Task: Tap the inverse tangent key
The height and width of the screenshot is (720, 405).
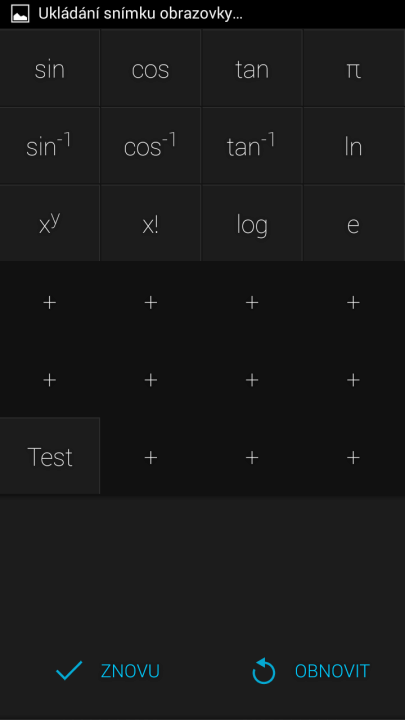Action: [x=252, y=146]
